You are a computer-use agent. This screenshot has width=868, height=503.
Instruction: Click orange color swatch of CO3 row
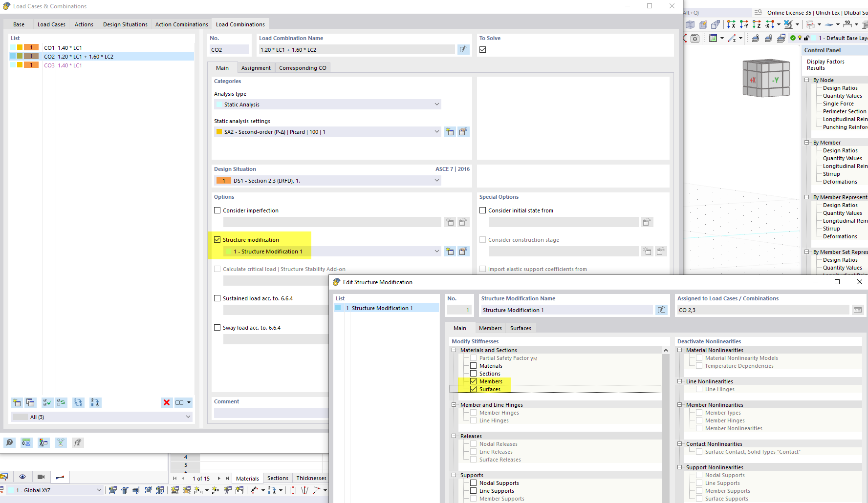tap(31, 65)
